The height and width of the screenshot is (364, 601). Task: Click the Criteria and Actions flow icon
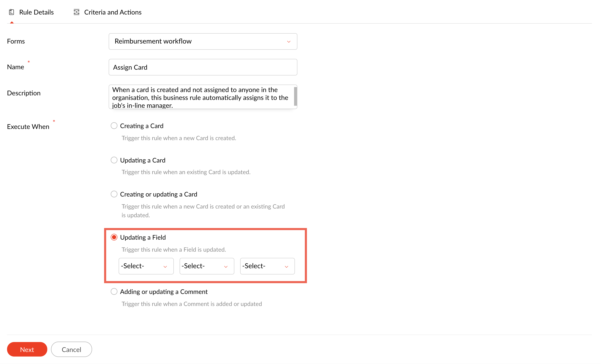pos(76,12)
